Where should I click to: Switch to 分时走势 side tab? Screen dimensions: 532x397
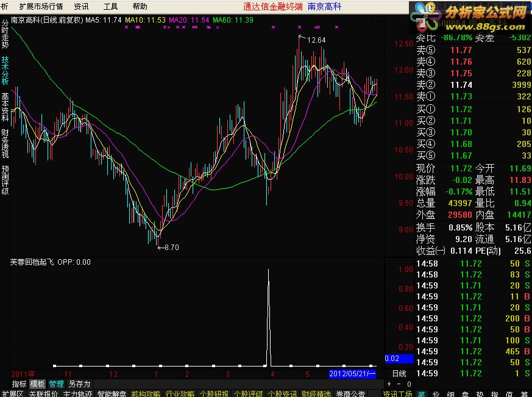click(5, 34)
